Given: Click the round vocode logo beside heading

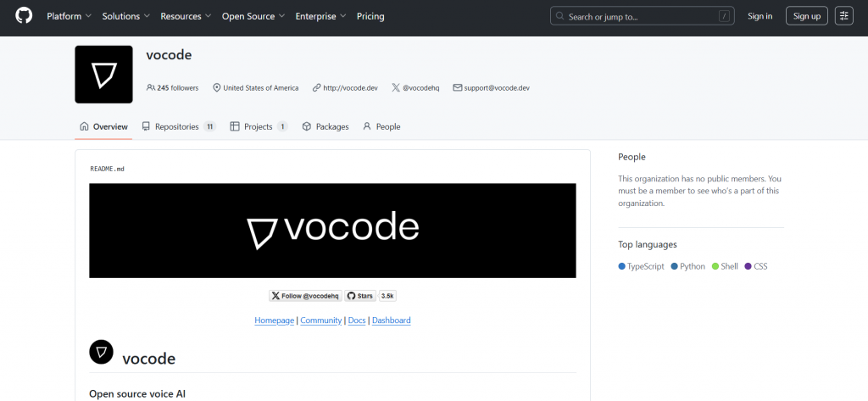Looking at the screenshot, I should 102,353.
